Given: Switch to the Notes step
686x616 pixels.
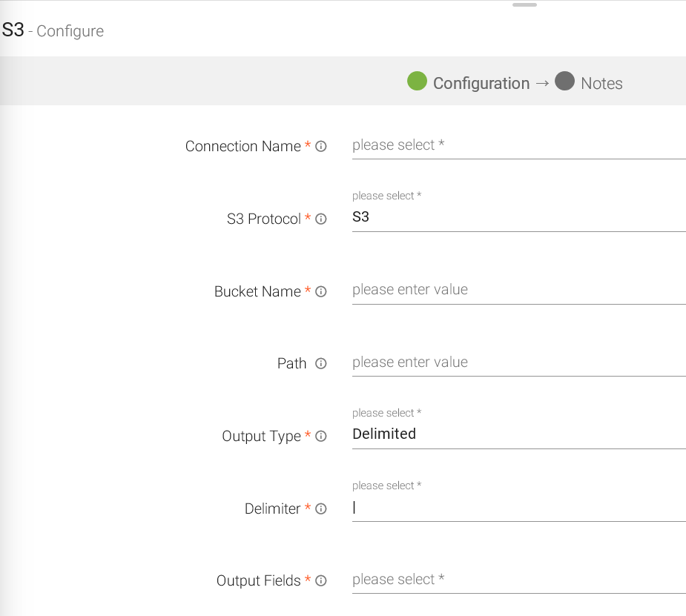Looking at the screenshot, I should pos(601,84).
